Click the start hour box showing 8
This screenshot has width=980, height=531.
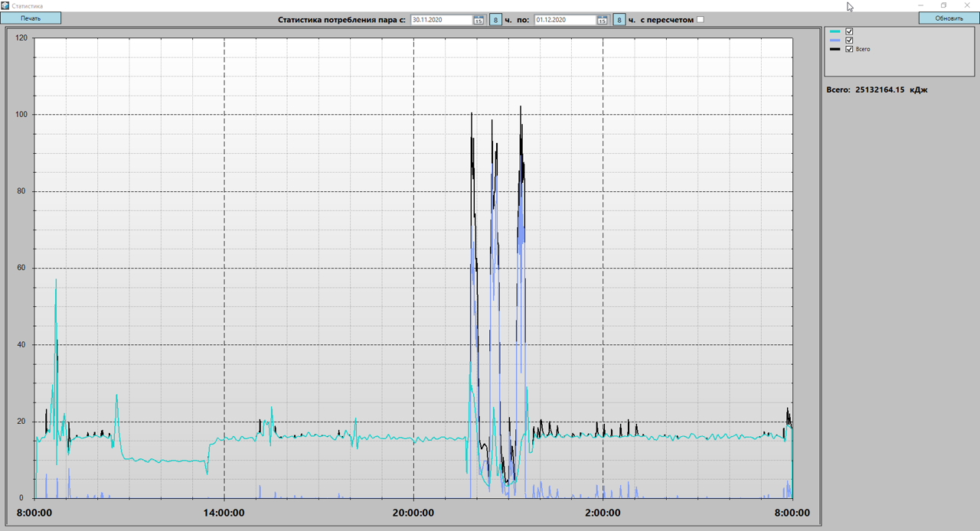click(495, 20)
